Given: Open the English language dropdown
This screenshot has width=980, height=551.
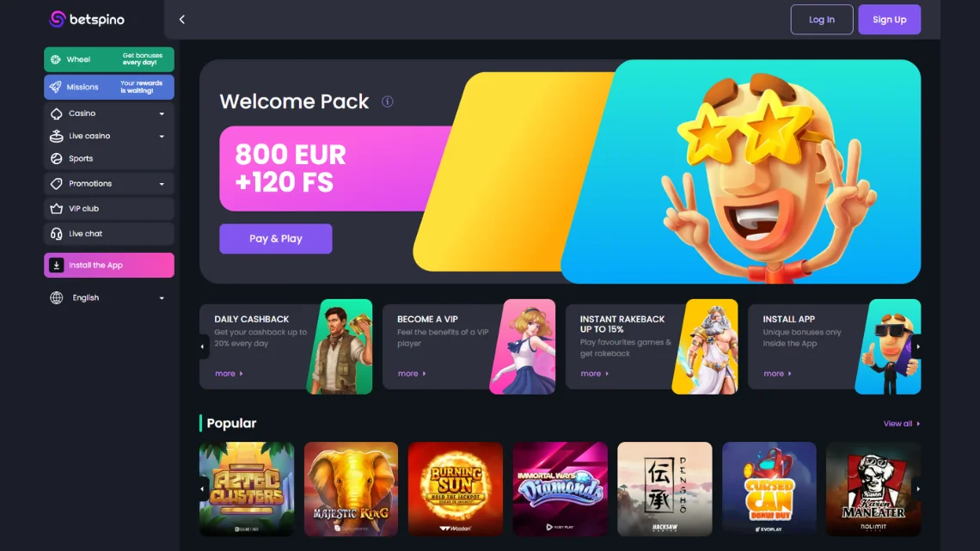Looking at the screenshot, I should pyautogui.click(x=109, y=298).
